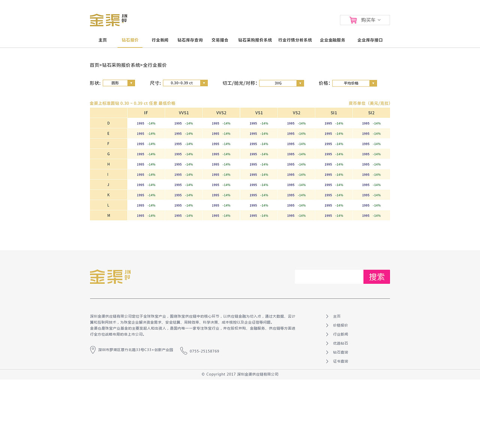Click the VS1 column header
Viewport: 480px width, 448px height.
pos(259,113)
